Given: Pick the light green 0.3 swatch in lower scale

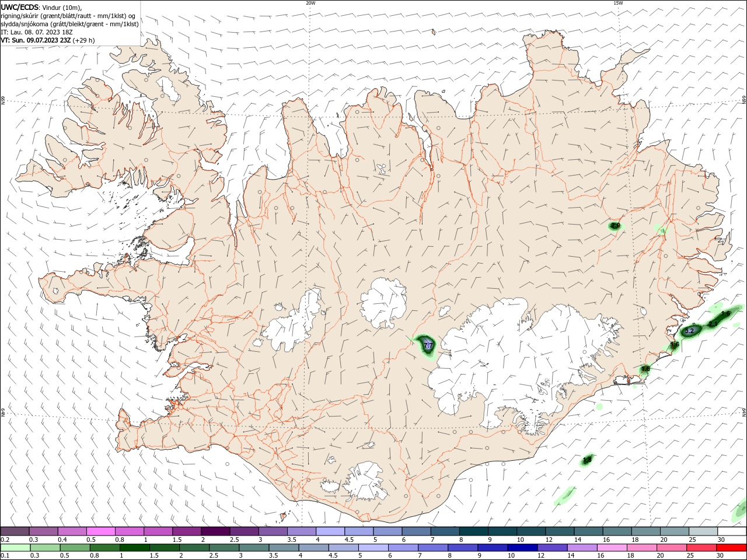Looking at the screenshot, I should pyautogui.click(x=45, y=548).
